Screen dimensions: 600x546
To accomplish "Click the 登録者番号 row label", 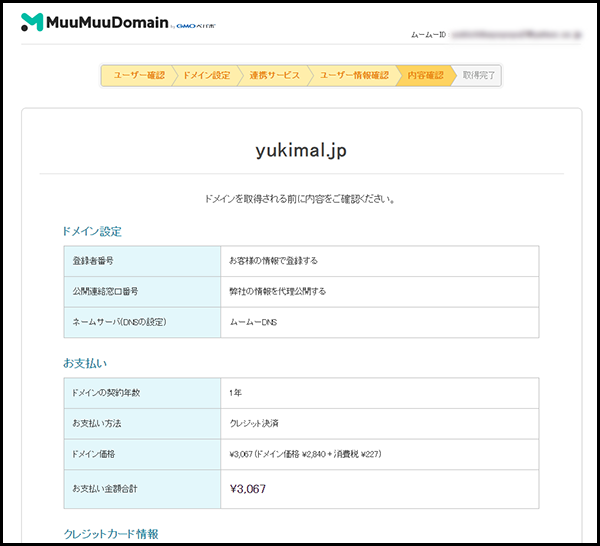I will pos(94,261).
